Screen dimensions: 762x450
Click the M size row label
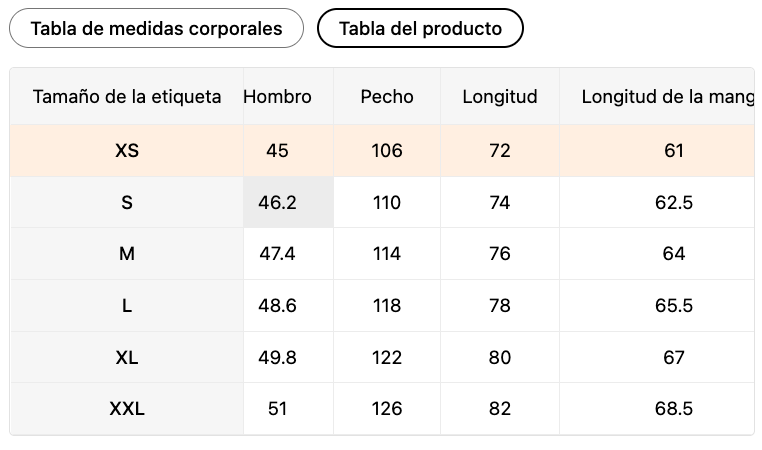click(x=127, y=254)
